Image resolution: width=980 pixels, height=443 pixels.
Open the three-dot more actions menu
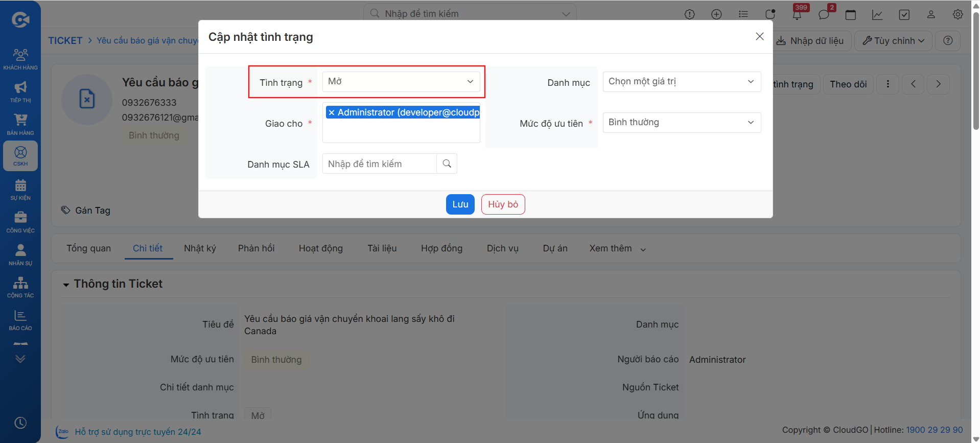click(x=888, y=84)
